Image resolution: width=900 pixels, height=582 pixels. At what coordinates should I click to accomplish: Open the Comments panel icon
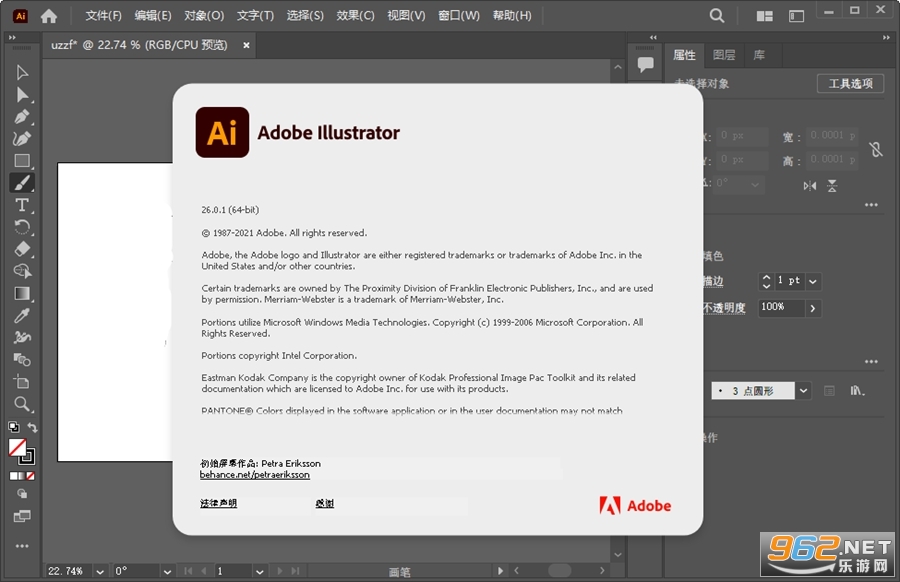click(x=645, y=64)
